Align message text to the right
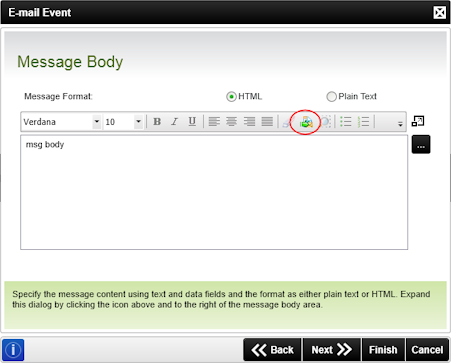This screenshot has height=363, width=451. [x=249, y=122]
